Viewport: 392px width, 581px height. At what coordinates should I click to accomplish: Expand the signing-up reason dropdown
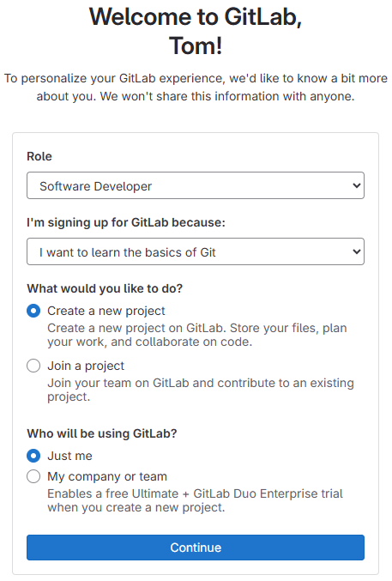point(196,251)
